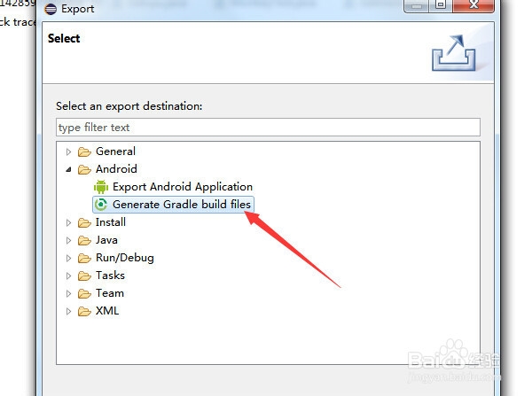Select the Run/Debug tree label
532x396 pixels.
pyautogui.click(x=125, y=258)
